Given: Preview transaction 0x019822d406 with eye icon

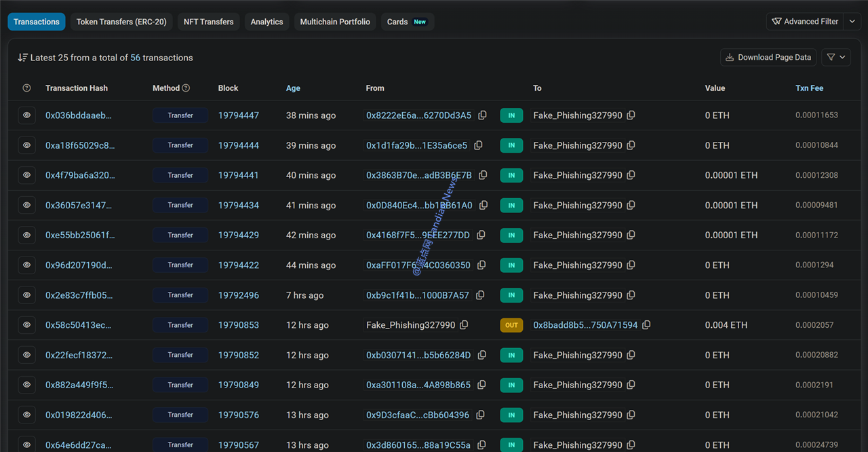Looking at the screenshot, I should 26,415.
